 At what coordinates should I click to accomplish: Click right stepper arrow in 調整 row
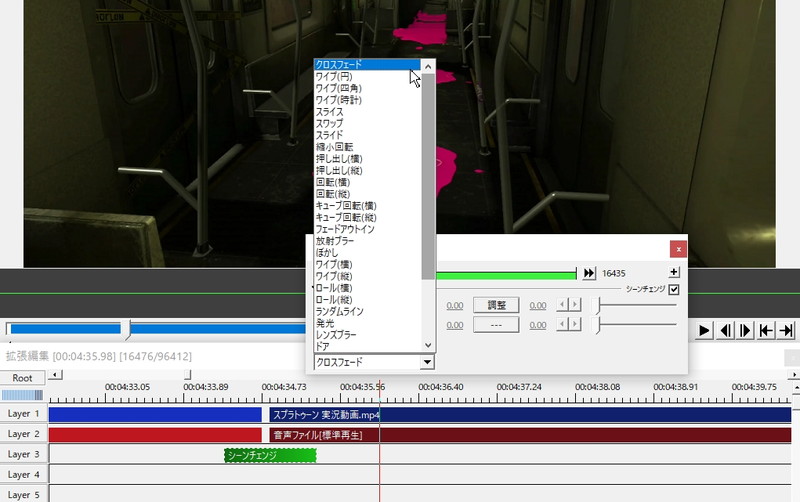pyautogui.click(x=575, y=305)
